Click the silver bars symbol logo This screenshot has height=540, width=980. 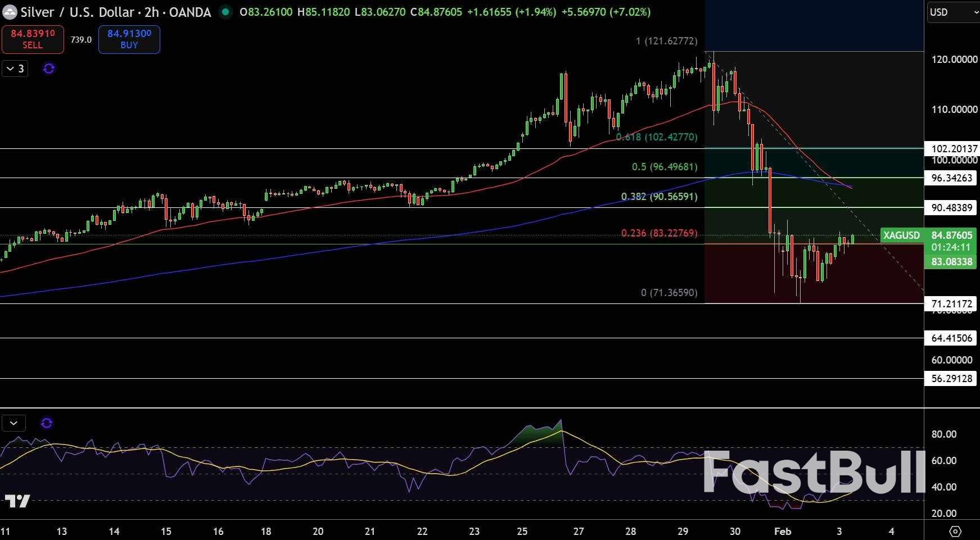10,12
